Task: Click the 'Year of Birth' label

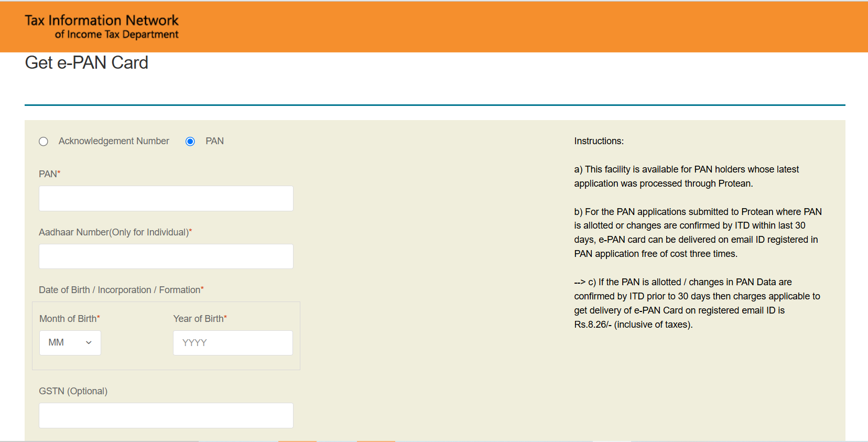Action: (x=199, y=319)
